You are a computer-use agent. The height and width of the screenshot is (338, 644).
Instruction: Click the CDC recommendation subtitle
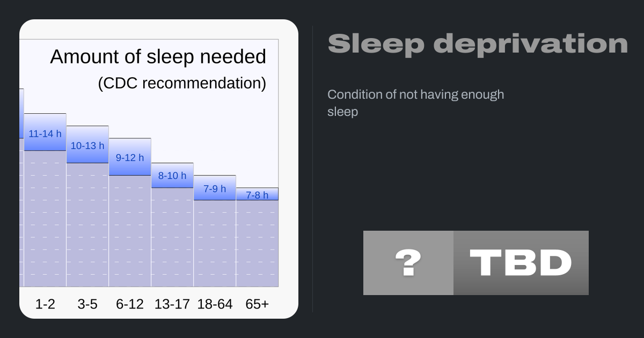[x=182, y=83]
